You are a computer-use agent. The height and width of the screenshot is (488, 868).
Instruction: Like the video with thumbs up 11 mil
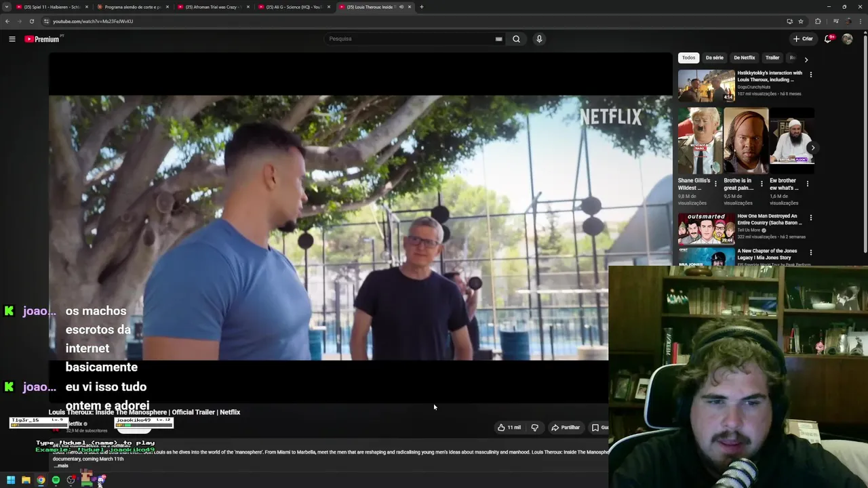pyautogui.click(x=509, y=428)
